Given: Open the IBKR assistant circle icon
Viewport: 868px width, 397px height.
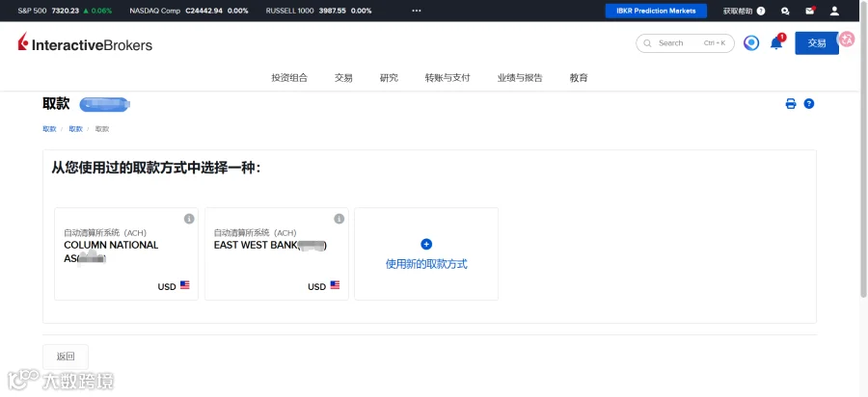Looking at the screenshot, I should (751, 43).
